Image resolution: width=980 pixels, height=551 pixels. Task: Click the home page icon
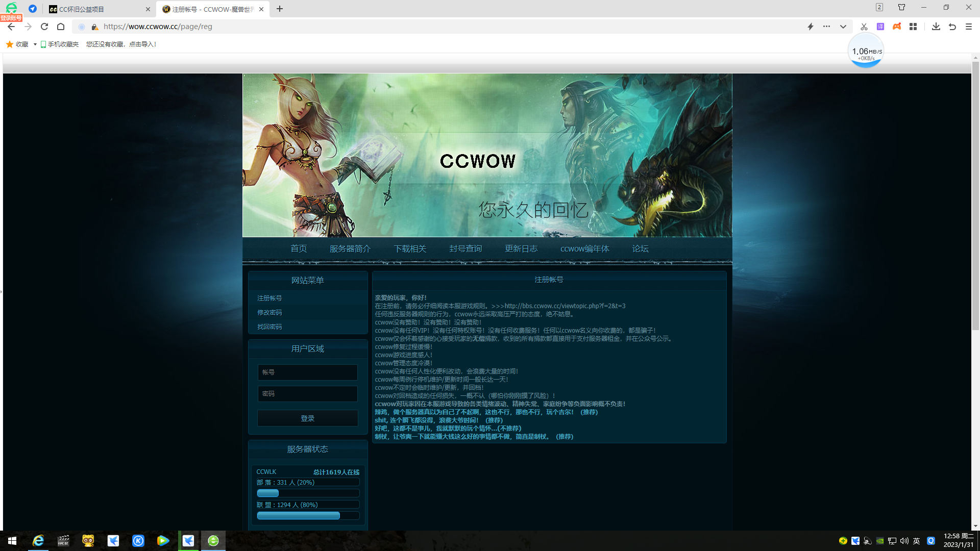pos(61,27)
